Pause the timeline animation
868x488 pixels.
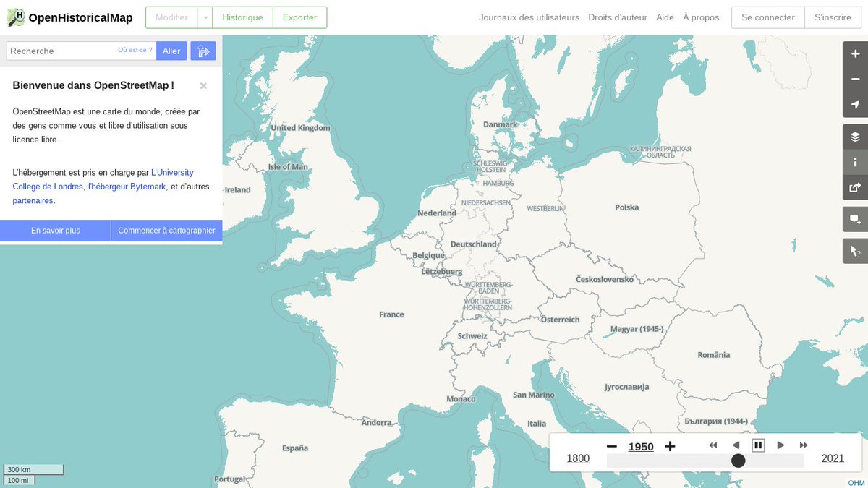point(758,445)
